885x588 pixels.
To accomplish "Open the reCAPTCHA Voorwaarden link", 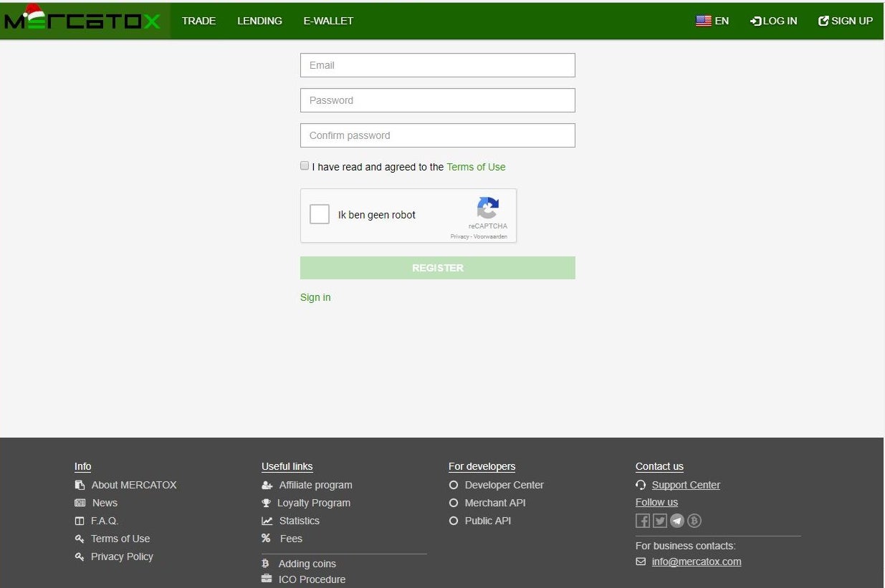I will tap(490, 236).
